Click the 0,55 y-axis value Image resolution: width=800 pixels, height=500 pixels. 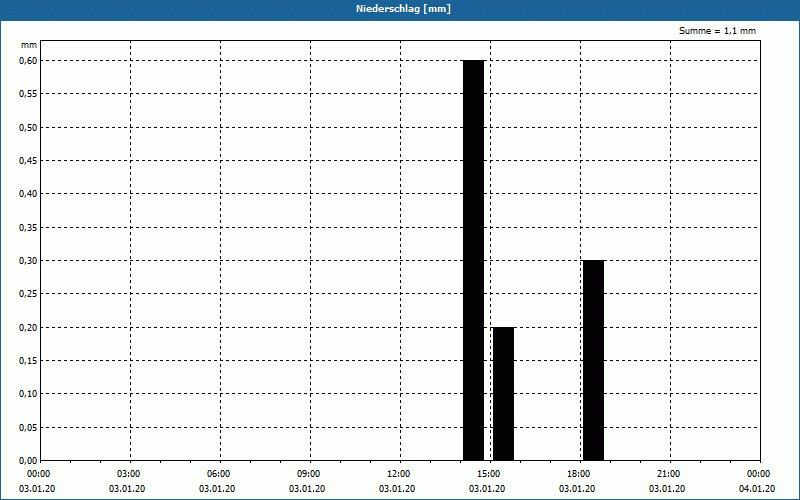[x=28, y=94]
